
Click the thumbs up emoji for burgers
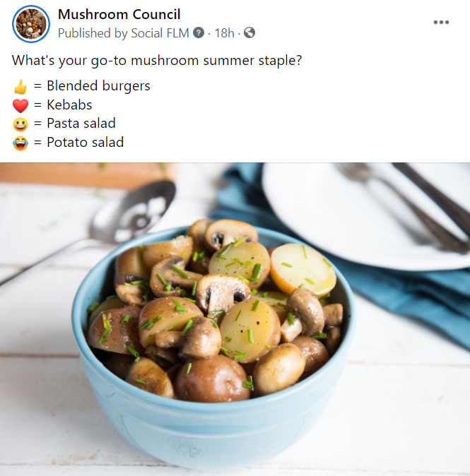(x=20, y=87)
